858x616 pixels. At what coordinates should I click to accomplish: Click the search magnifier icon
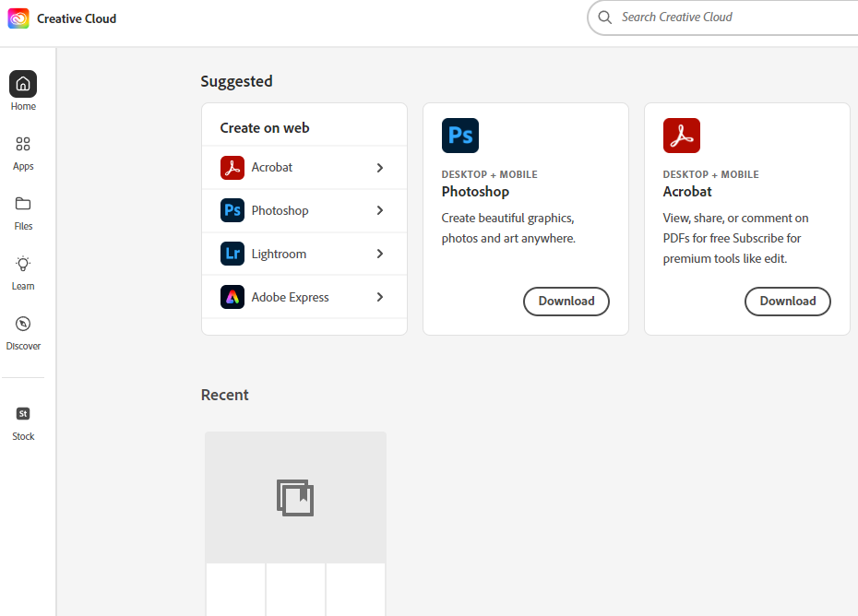coord(605,18)
